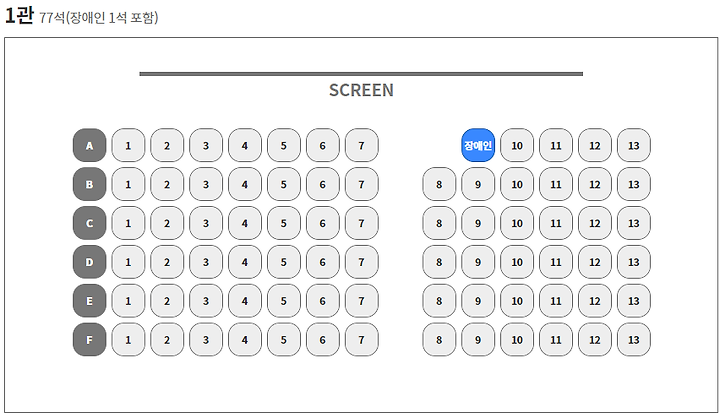Choose seat 9 in row D

tap(478, 262)
